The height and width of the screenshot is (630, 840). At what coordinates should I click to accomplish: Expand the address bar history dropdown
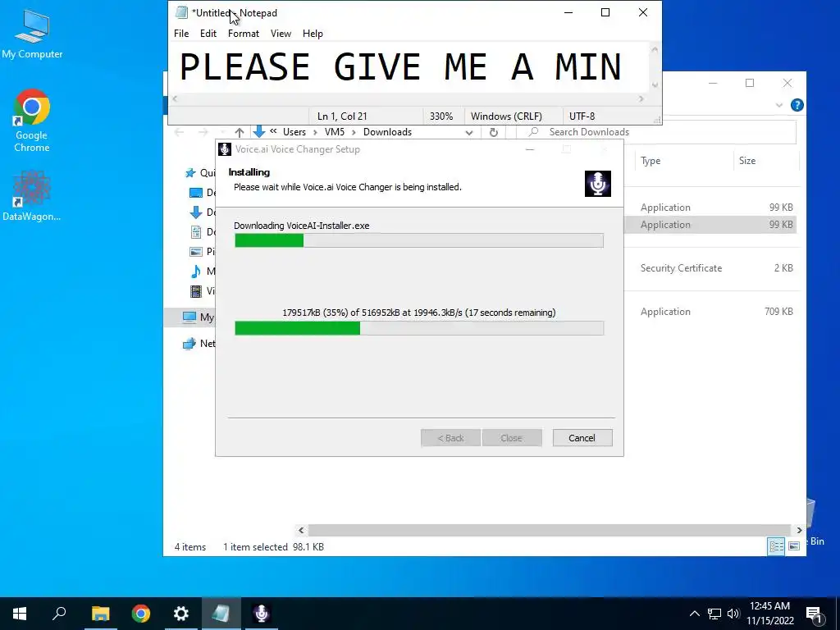click(469, 132)
